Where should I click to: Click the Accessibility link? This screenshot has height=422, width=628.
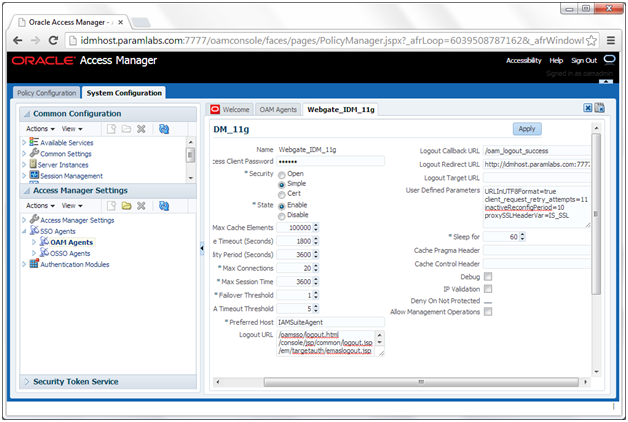[523, 60]
